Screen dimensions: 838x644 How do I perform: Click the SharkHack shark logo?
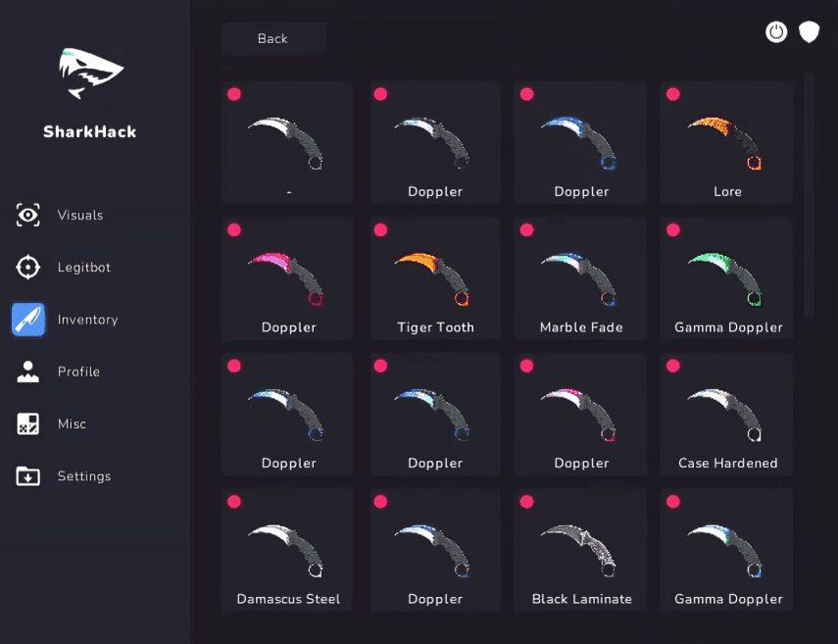click(x=90, y=75)
